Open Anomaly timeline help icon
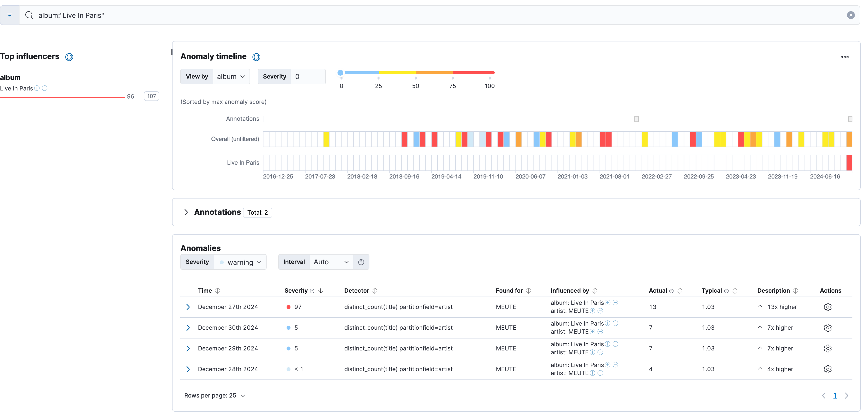Image resolution: width=868 pixels, height=418 pixels. pos(256,57)
